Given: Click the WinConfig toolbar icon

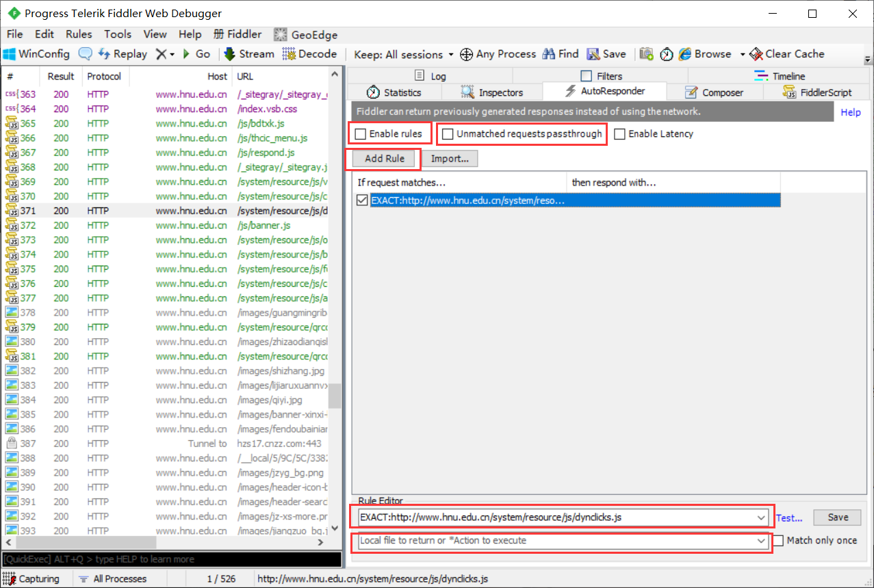Looking at the screenshot, I should (x=10, y=54).
